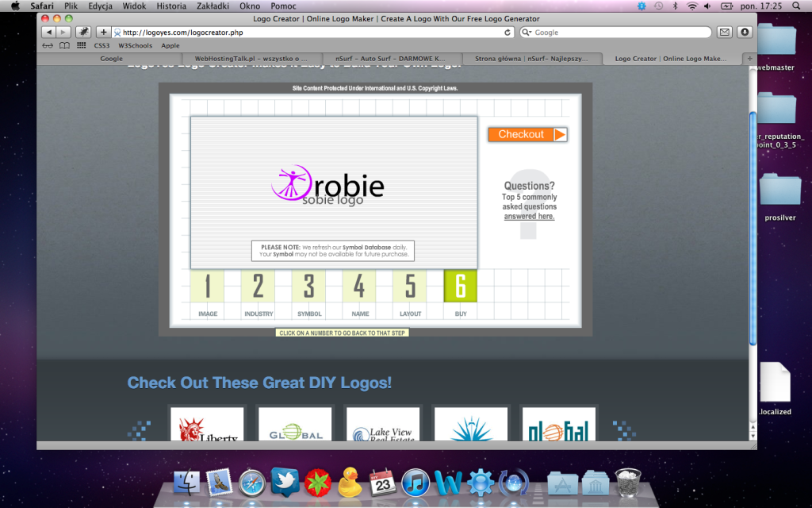
Task: Add a bookmark with the plus button
Action: (x=104, y=32)
